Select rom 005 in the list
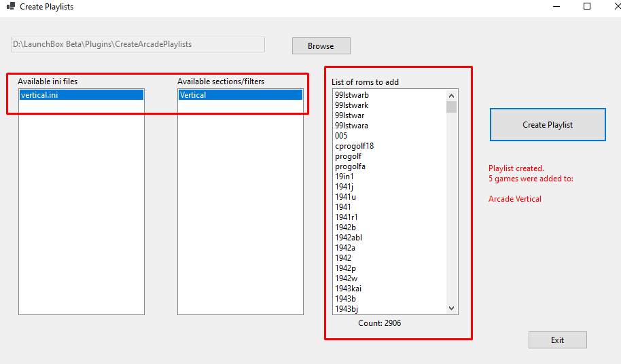Image resolution: width=621 pixels, height=364 pixels. pos(341,136)
